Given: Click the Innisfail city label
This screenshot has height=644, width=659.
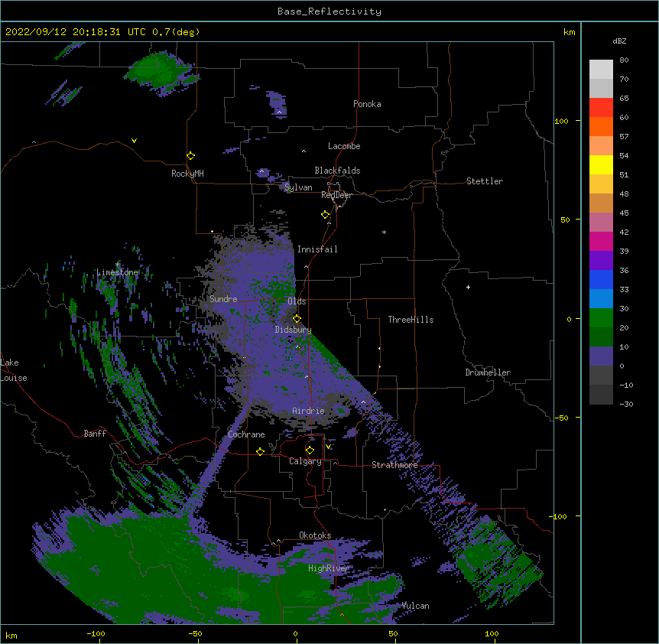Looking at the screenshot, I should point(317,249).
